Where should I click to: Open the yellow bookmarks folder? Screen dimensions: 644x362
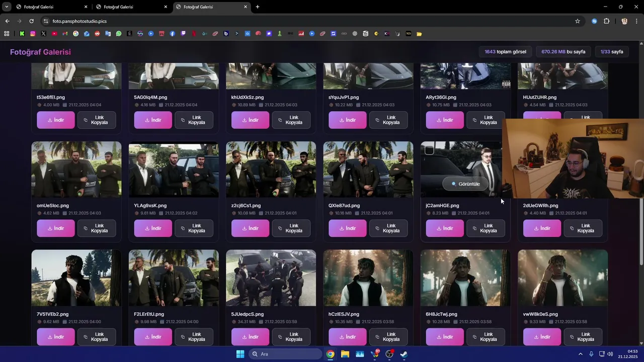[419, 34]
